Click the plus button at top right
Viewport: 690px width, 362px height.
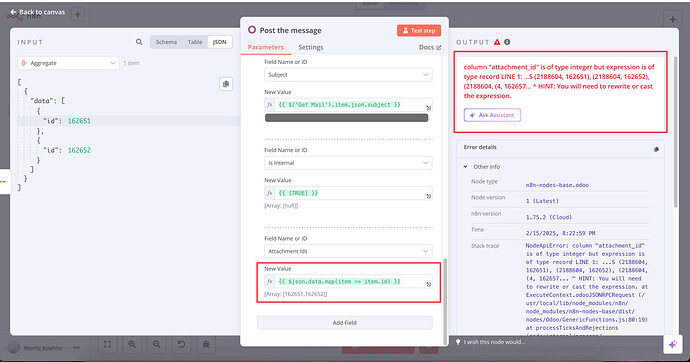point(672,19)
